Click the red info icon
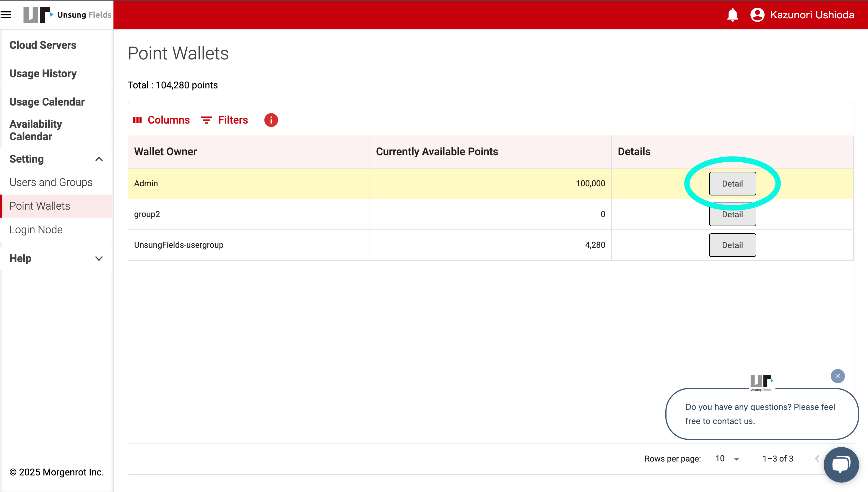 [x=271, y=120]
